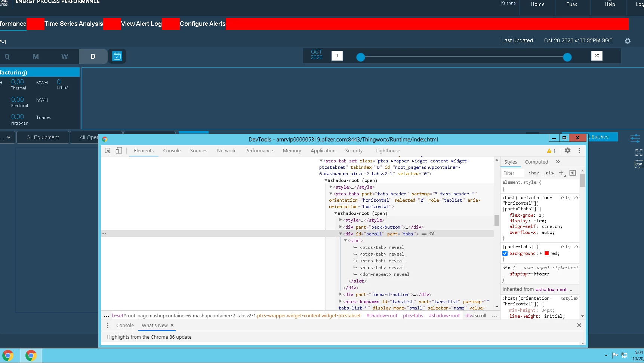Close the What's New drawer tab
Image resolution: width=644 pixels, height=363 pixels.
point(172,325)
